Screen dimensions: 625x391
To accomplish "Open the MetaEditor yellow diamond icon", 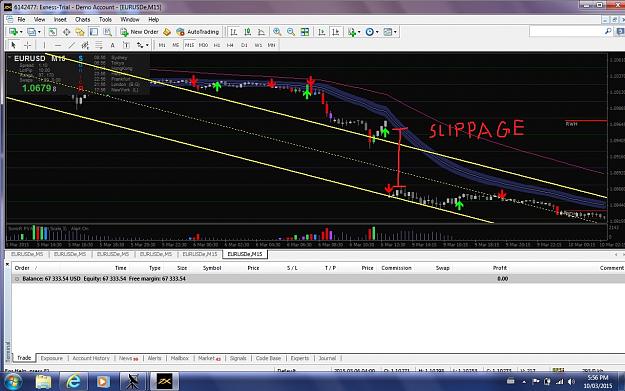I will pyautogui.click(x=167, y=31).
